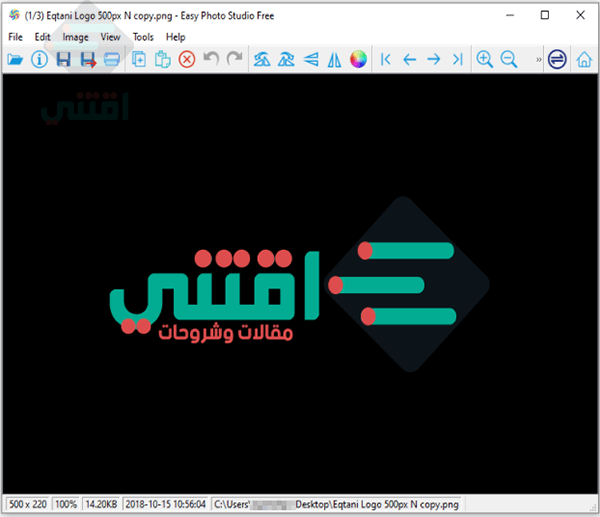Jump to last image
This screenshot has height=517, width=600.
[x=458, y=59]
